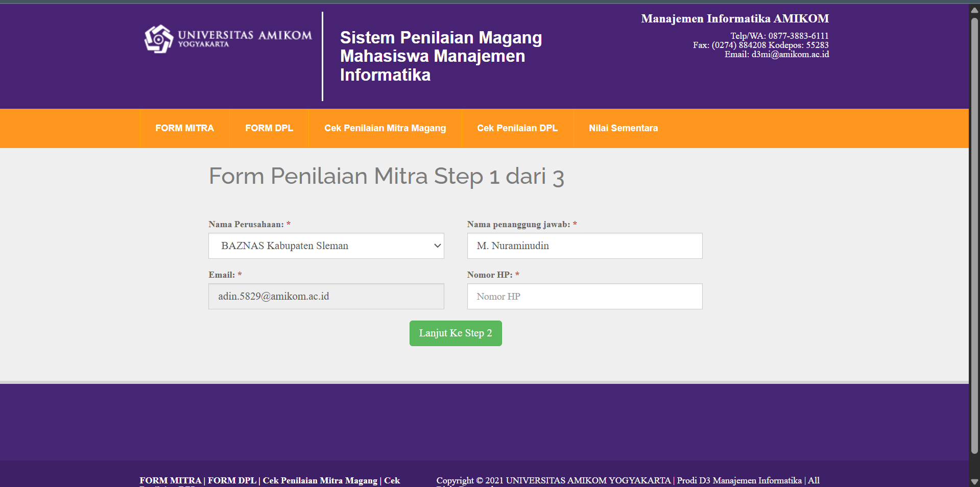Click into the Nomor HP input

584,297
